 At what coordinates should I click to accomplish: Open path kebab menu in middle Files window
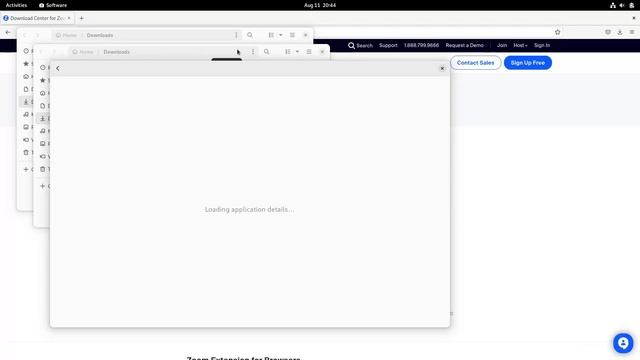pos(253,52)
